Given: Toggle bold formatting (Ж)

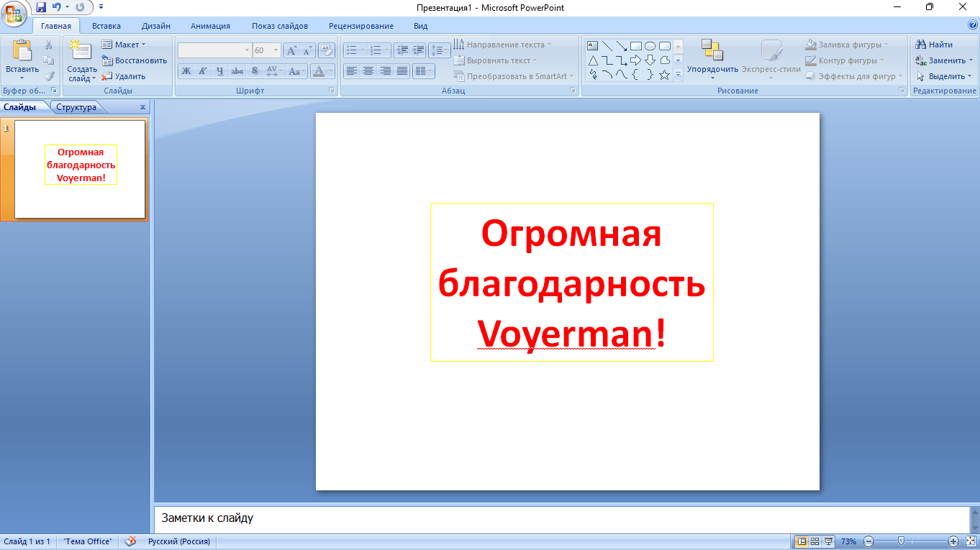Looking at the screenshot, I should point(186,71).
